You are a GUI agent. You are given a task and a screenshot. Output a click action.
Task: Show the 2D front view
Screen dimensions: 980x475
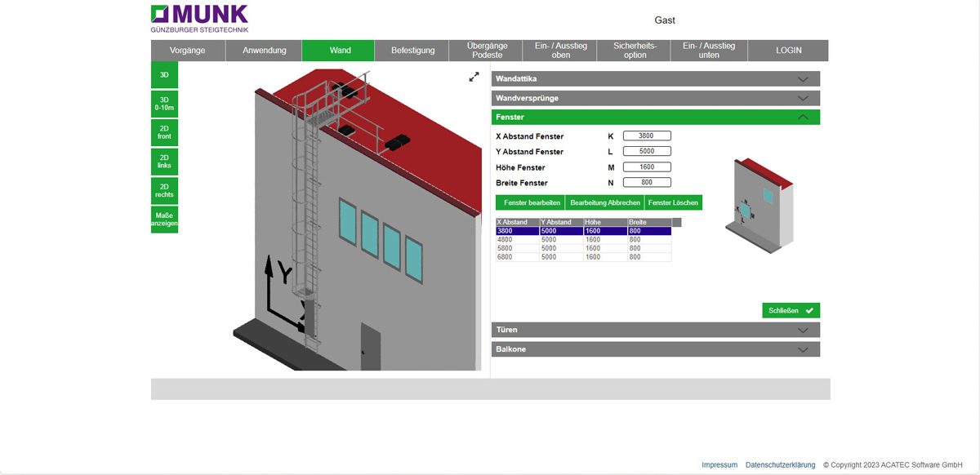click(x=164, y=132)
